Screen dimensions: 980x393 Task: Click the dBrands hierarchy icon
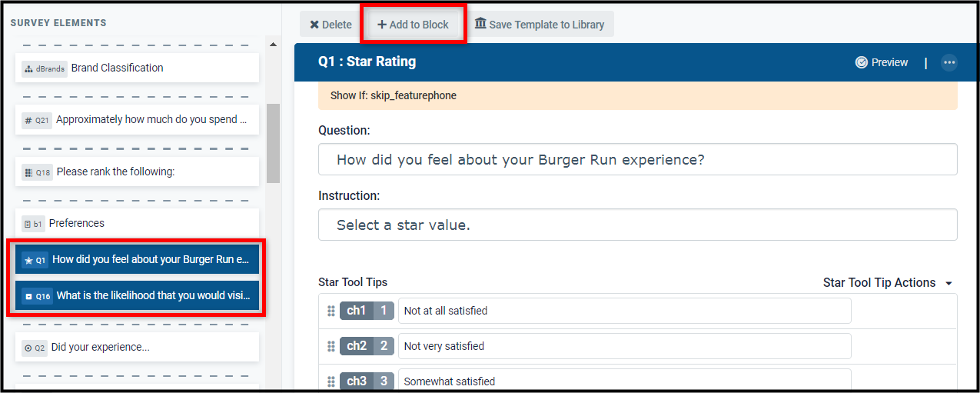click(x=28, y=68)
